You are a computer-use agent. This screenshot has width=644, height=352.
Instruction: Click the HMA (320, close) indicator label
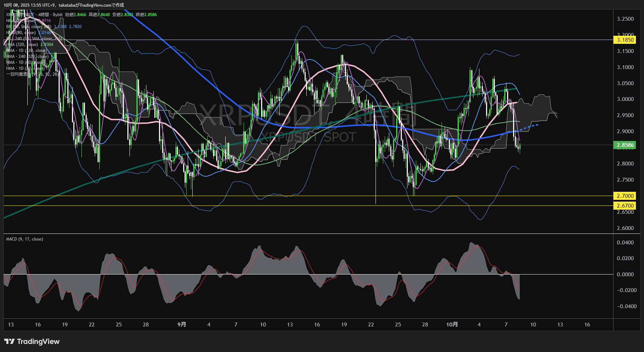coord(22,45)
